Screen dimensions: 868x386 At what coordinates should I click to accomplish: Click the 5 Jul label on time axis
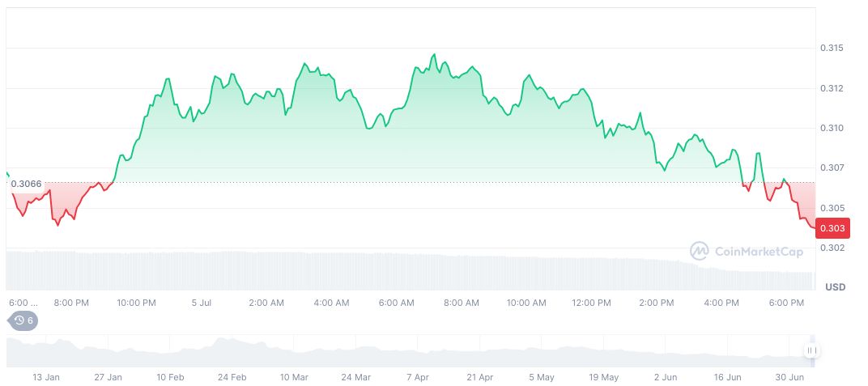tap(202, 303)
